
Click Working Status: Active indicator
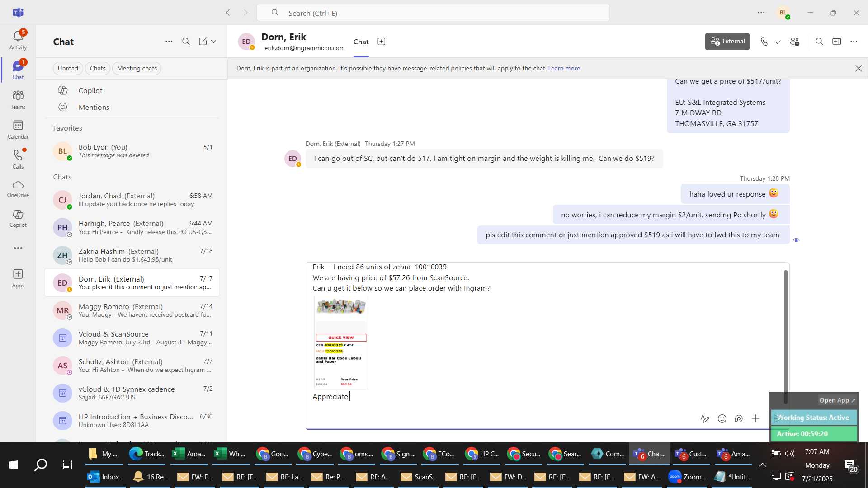[x=813, y=418]
